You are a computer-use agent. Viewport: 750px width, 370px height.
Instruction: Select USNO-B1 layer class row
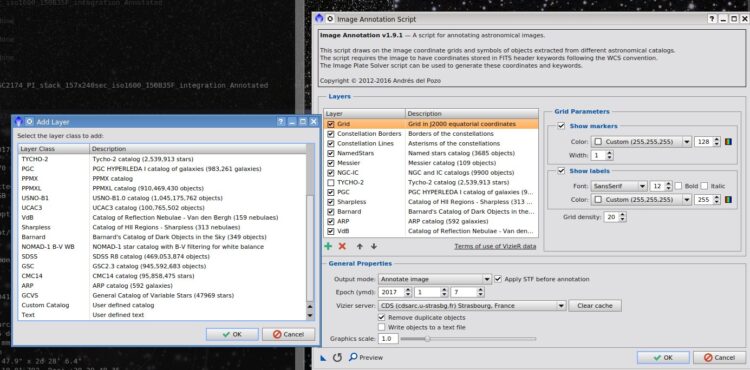163,198
